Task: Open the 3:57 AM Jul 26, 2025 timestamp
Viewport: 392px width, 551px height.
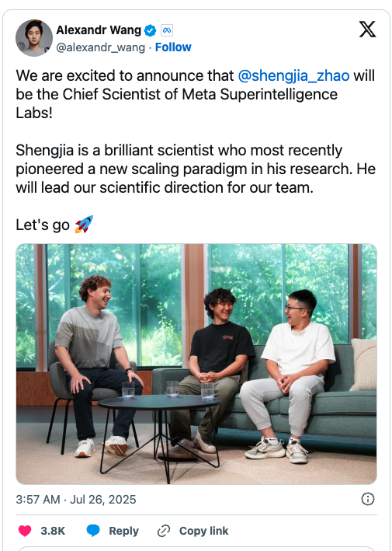Action: [x=76, y=500]
